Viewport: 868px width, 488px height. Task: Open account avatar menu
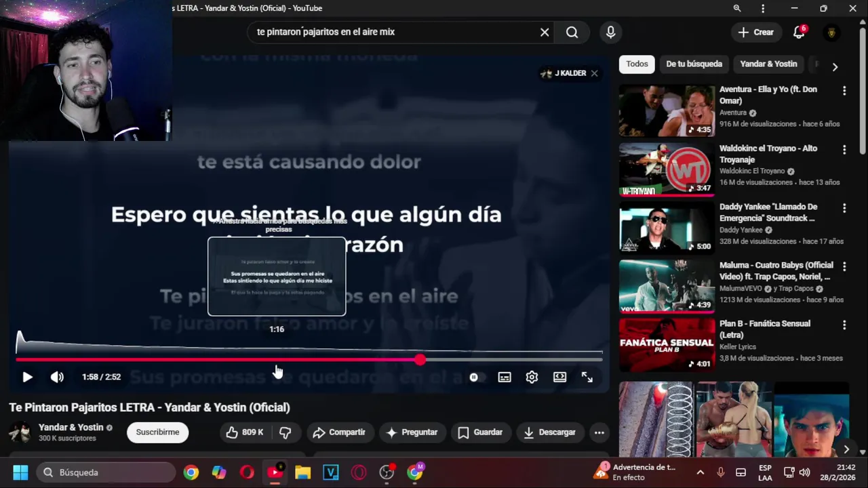(831, 32)
